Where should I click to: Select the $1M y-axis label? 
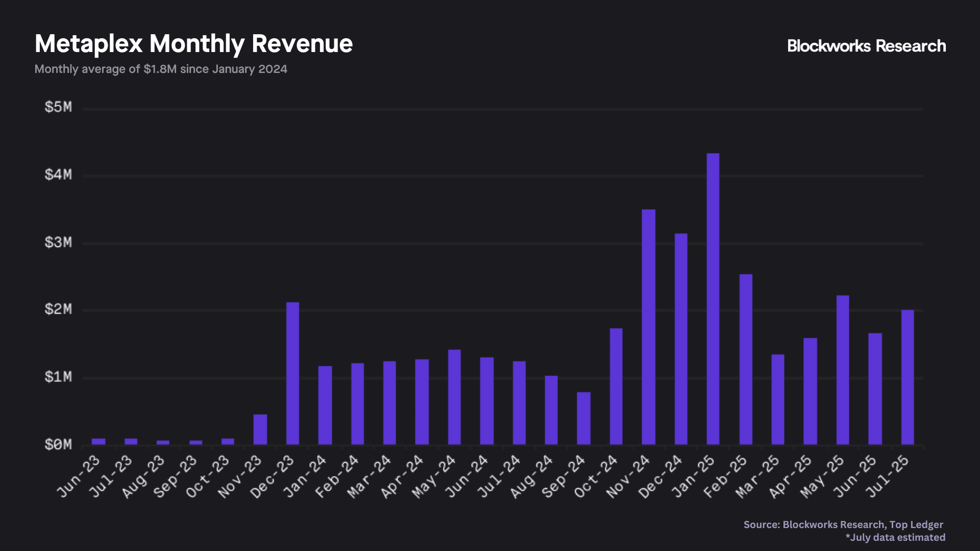[58, 377]
